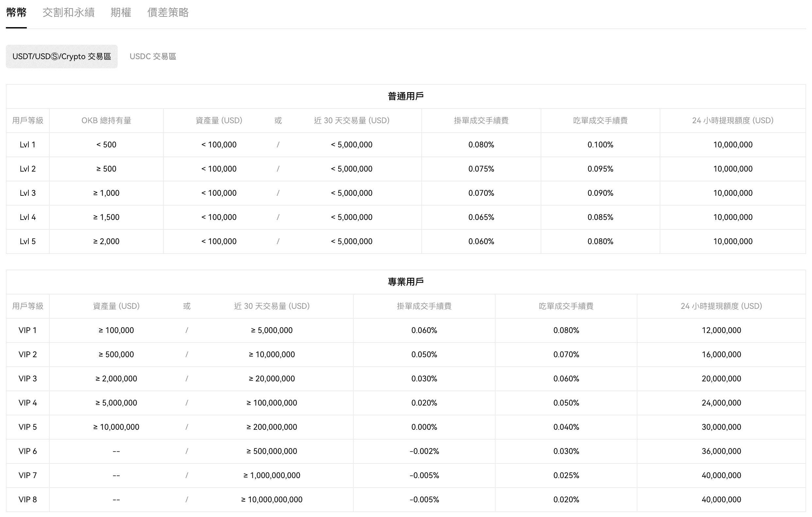Click the VIP 3 maker fee 0.030%
This screenshot has width=812, height=517.
coord(424,379)
